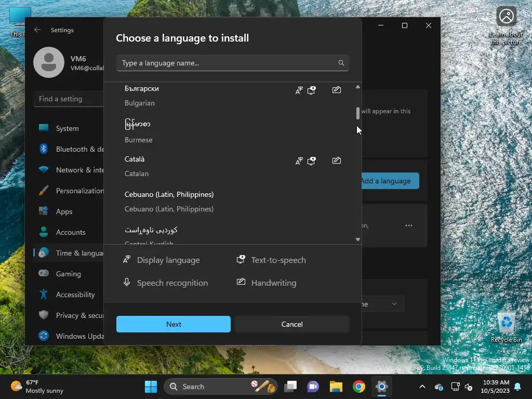Viewport: 532px width, 399px height.
Task: Click the OneDrive cloud tray icon
Action: click(x=439, y=387)
